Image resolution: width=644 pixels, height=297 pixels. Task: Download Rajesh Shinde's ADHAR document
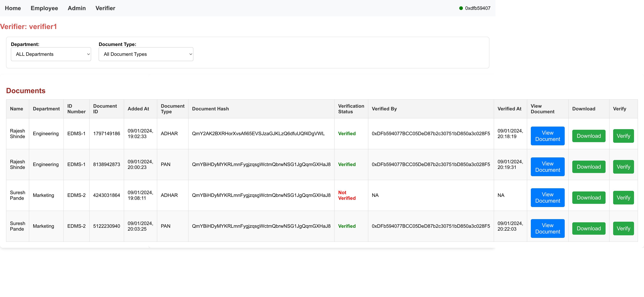pyautogui.click(x=588, y=136)
